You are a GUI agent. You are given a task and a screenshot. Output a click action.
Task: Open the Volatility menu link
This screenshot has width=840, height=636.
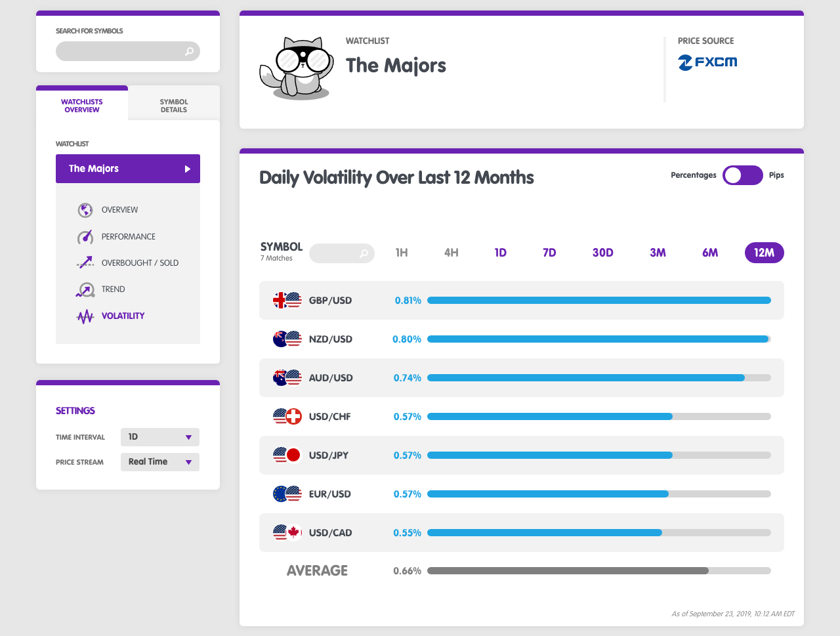coord(123,316)
